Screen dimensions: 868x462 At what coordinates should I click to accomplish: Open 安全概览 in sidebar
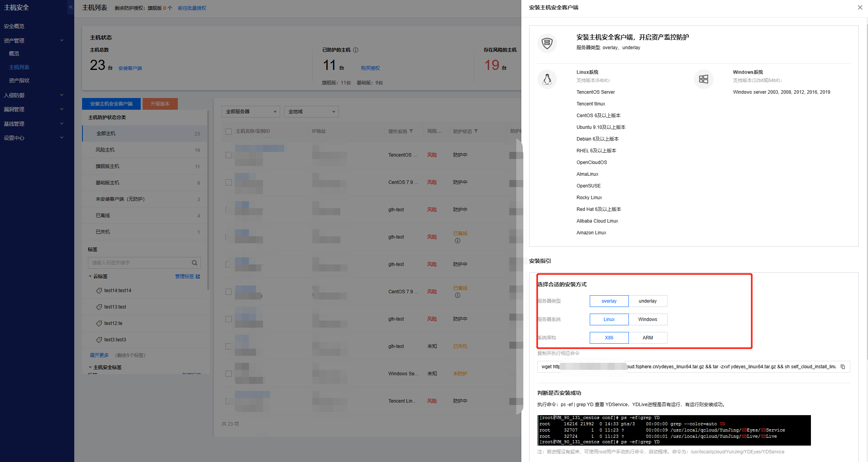click(x=14, y=26)
